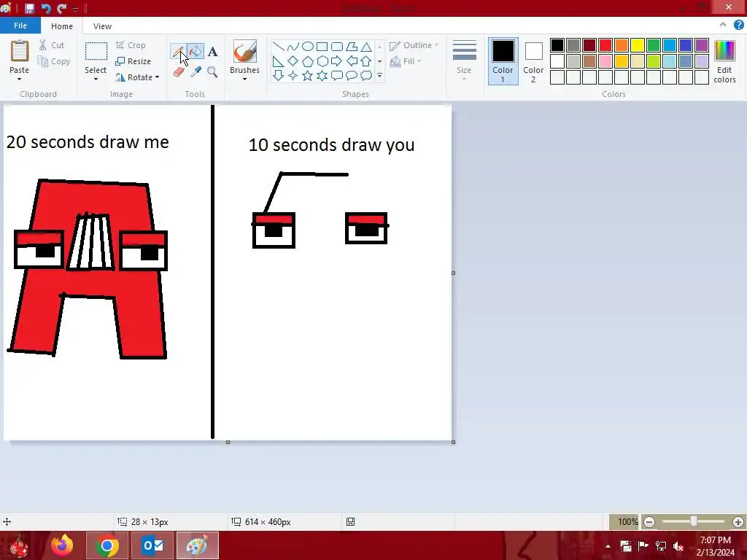Pick the black color swatch
This screenshot has width=747, height=560.
557,45
